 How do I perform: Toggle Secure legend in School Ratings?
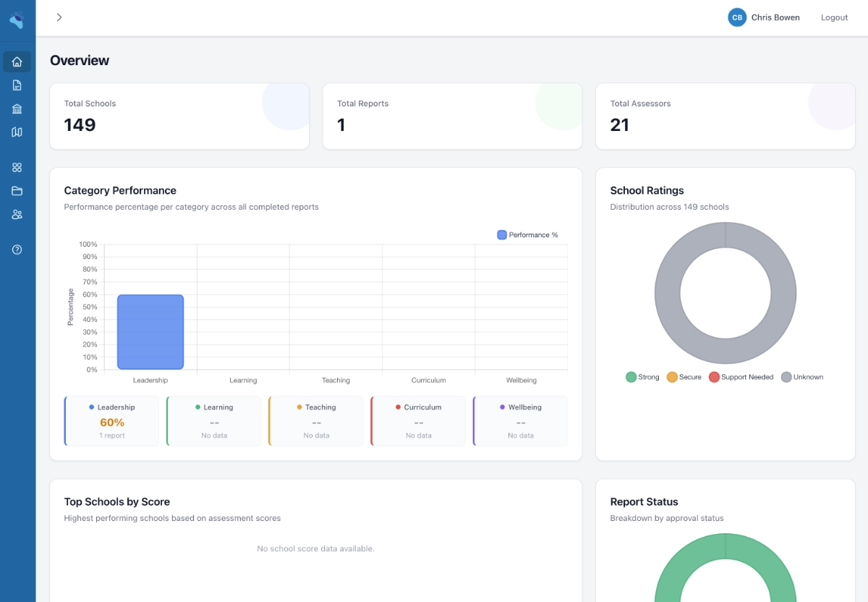[684, 377]
